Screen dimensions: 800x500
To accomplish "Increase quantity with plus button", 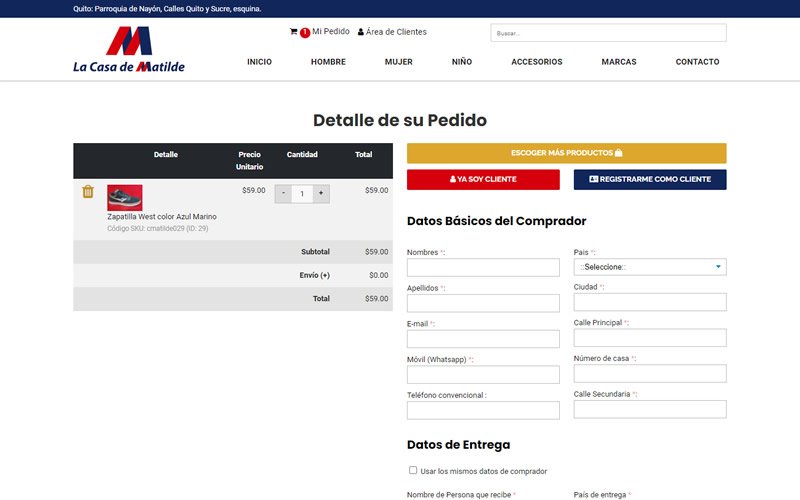I will (x=320, y=193).
